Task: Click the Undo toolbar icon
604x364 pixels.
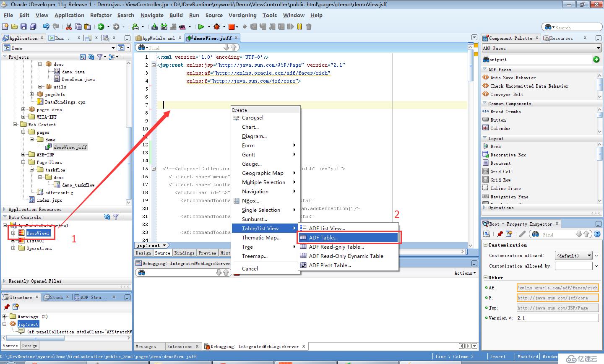Action: 46,27
